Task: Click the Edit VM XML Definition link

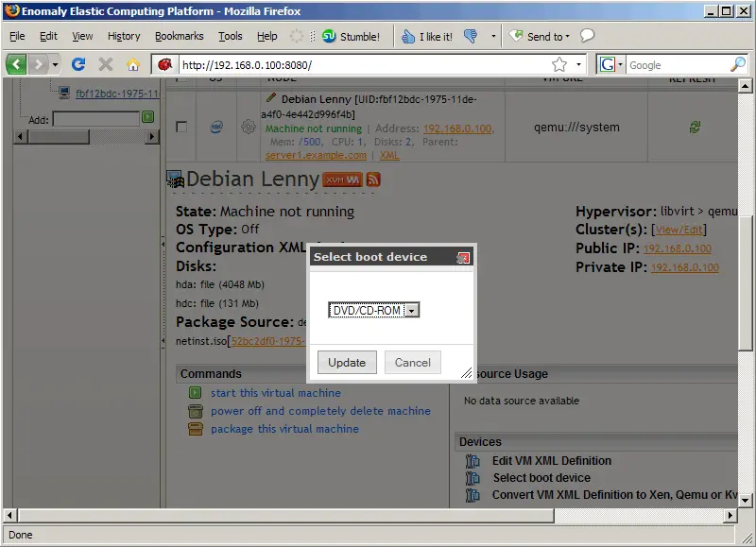Action: point(552,461)
